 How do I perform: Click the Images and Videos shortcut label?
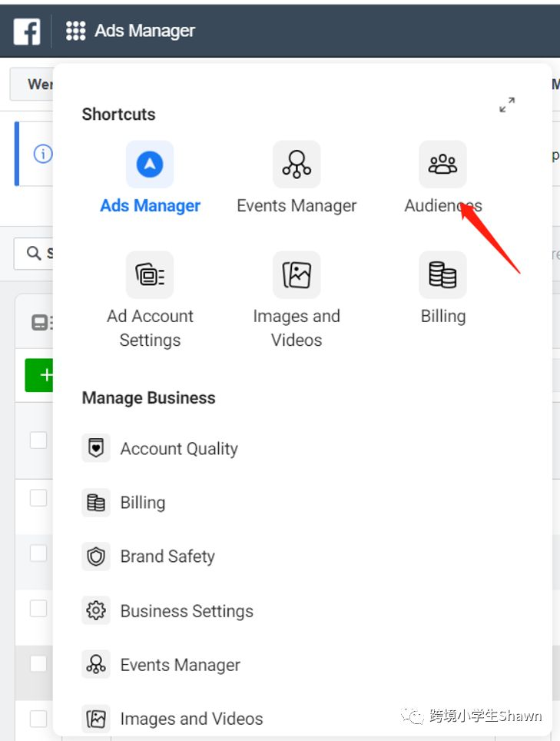point(297,328)
